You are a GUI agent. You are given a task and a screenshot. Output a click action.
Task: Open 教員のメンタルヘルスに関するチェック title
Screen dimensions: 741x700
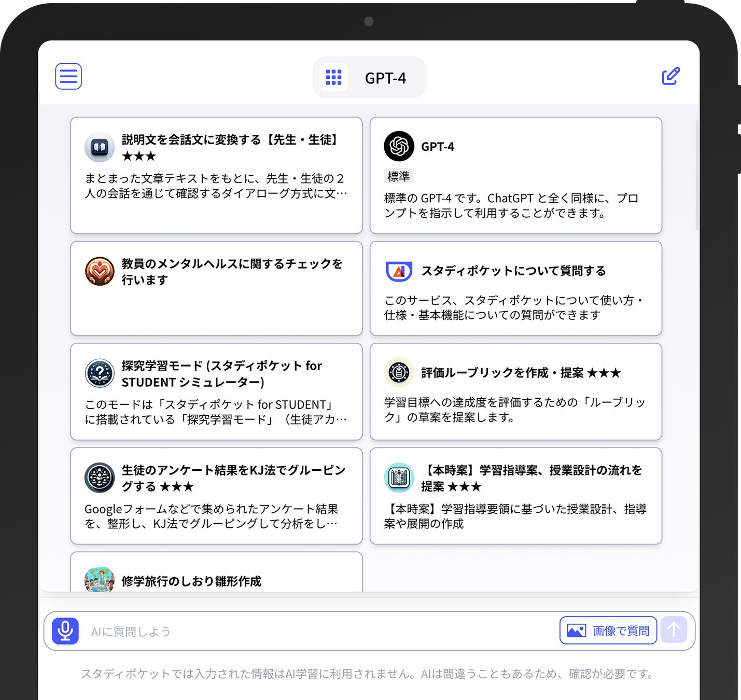click(232, 272)
